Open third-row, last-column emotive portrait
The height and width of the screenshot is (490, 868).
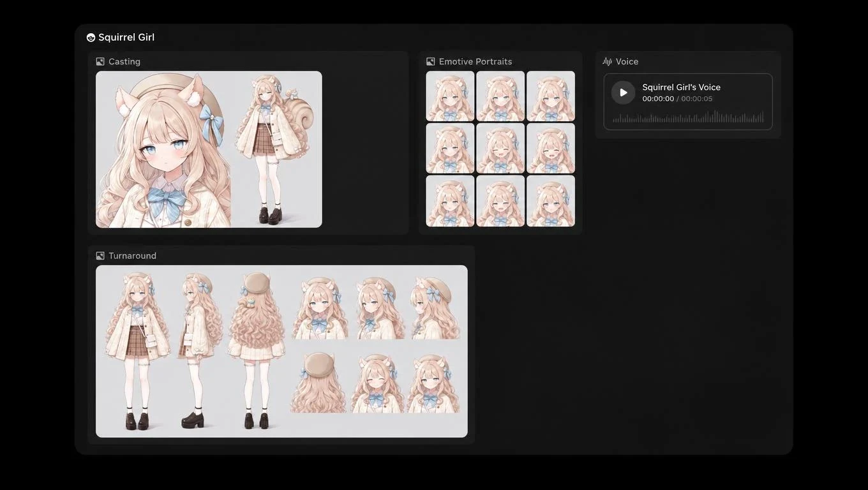[x=551, y=201]
